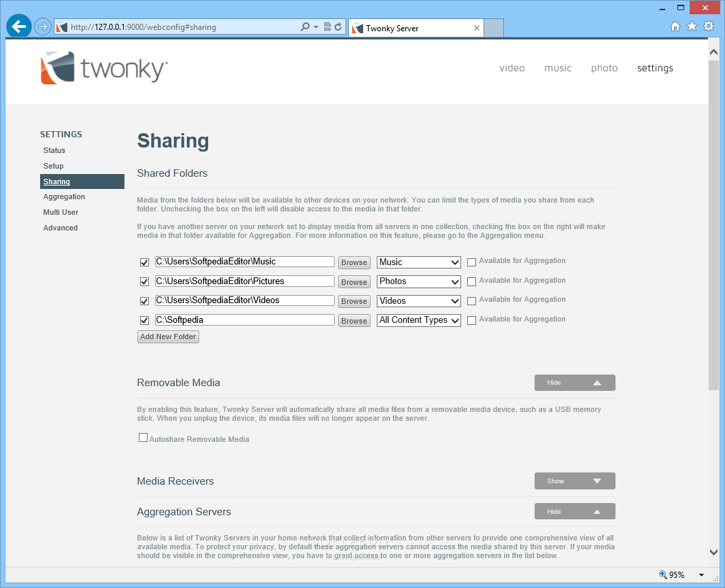Image resolution: width=725 pixels, height=588 pixels.
Task: Enable Available for Aggregation on Music row
Action: (x=471, y=262)
